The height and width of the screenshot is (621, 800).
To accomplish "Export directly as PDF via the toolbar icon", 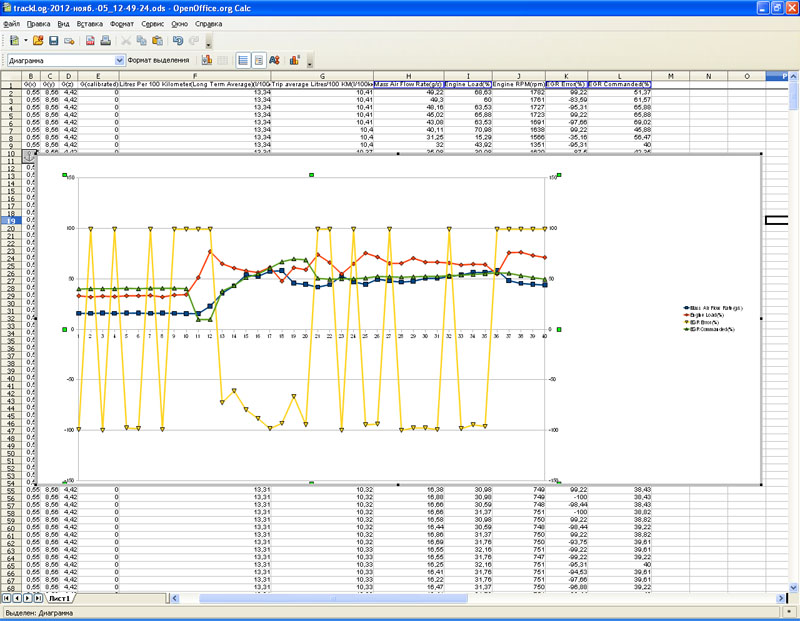I will [x=90, y=41].
